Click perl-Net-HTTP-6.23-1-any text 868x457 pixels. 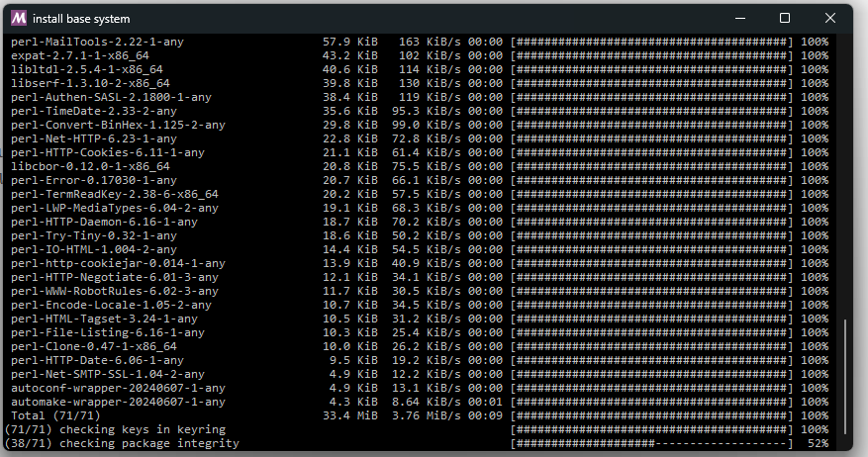(94, 138)
